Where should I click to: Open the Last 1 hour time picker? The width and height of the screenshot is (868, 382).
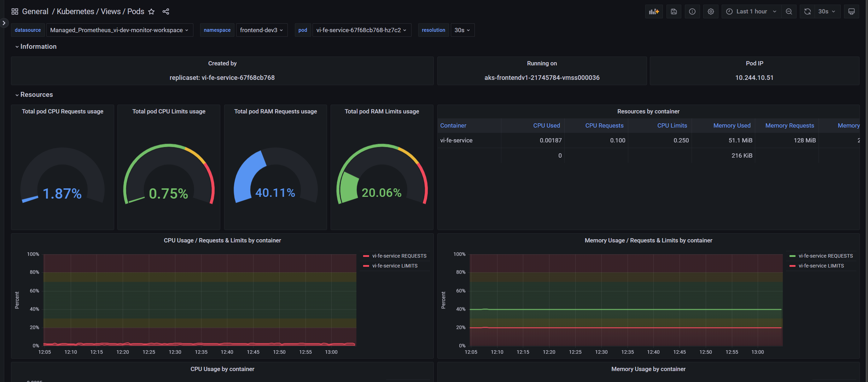pyautogui.click(x=751, y=11)
